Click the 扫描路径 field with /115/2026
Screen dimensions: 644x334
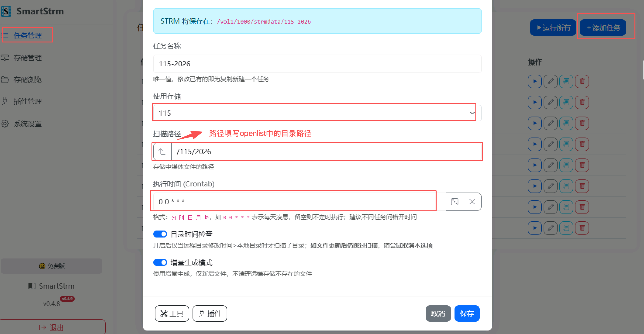click(x=325, y=152)
